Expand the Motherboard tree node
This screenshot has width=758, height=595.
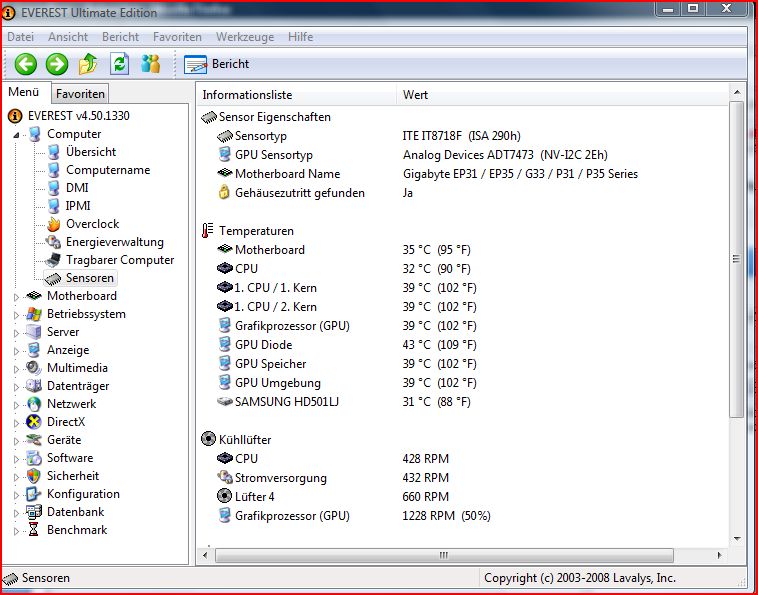16,297
